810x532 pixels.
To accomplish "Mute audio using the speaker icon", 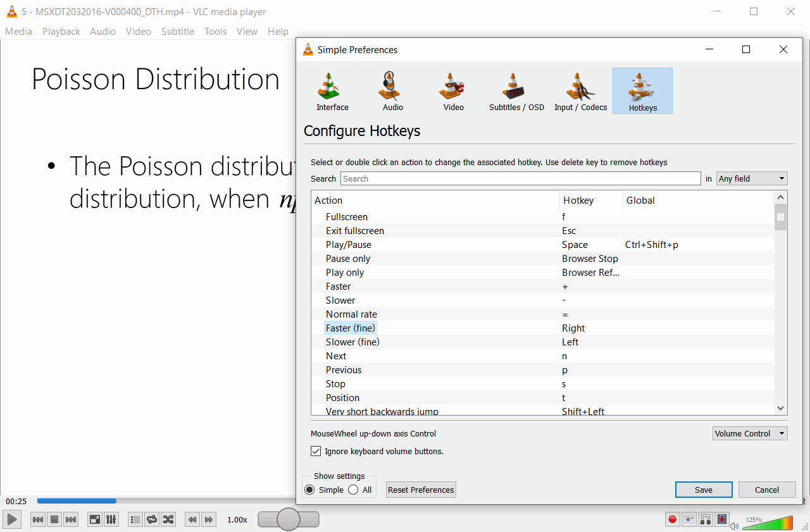I will pyautogui.click(x=734, y=525).
